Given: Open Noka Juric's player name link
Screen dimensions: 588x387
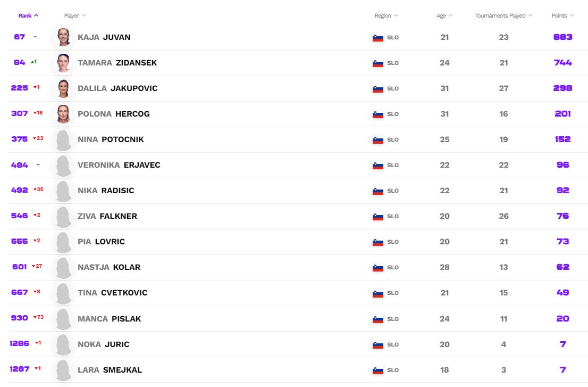Looking at the screenshot, I should pyautogui.click(x=104, y=344).
